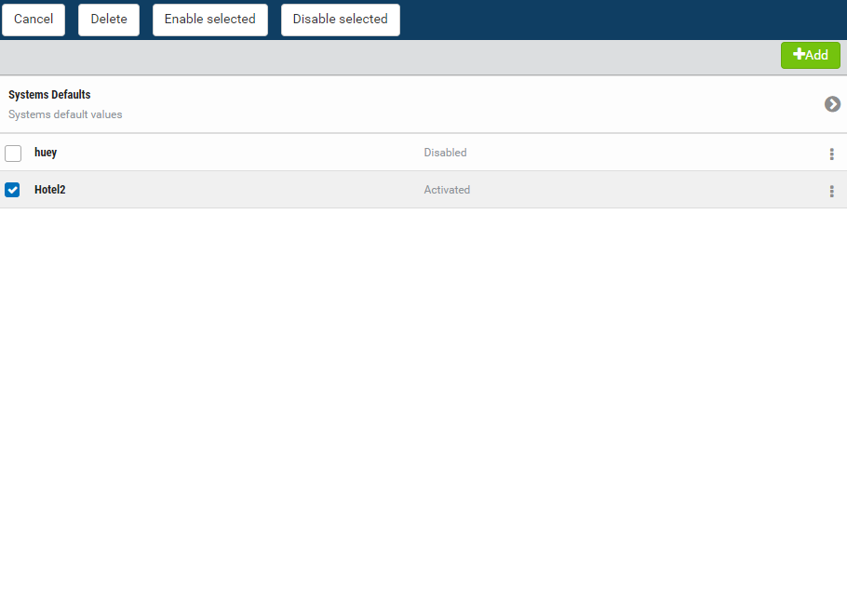Delete the selected entries

tap(109, 20)
